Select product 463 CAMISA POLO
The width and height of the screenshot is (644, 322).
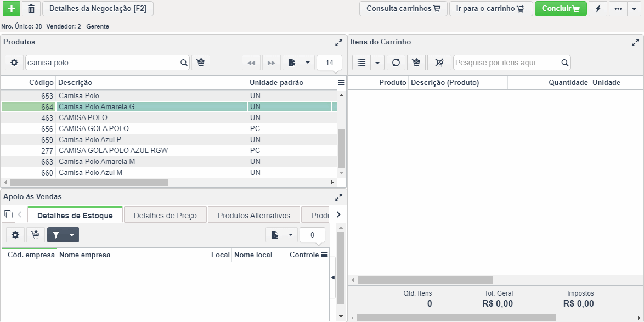169,118
